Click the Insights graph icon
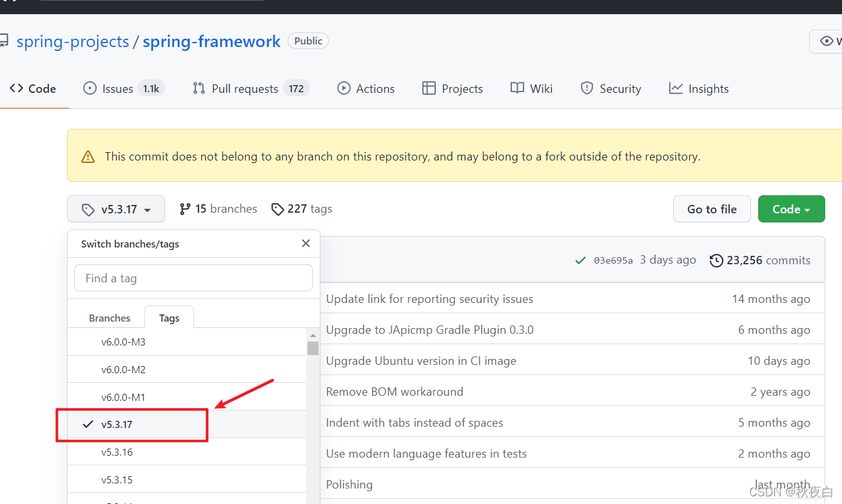The width and height of the screenshot is (842, 504). click(676, 88)
